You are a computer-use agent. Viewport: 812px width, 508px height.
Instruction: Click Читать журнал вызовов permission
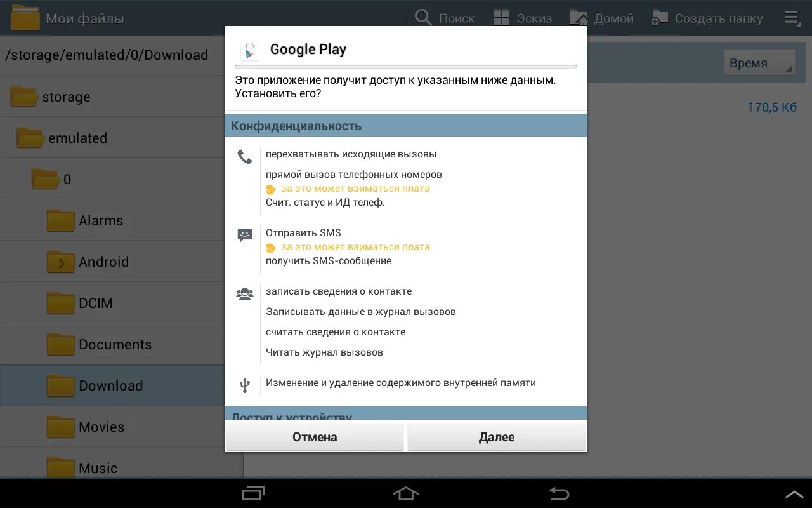(x=324, y=352)
